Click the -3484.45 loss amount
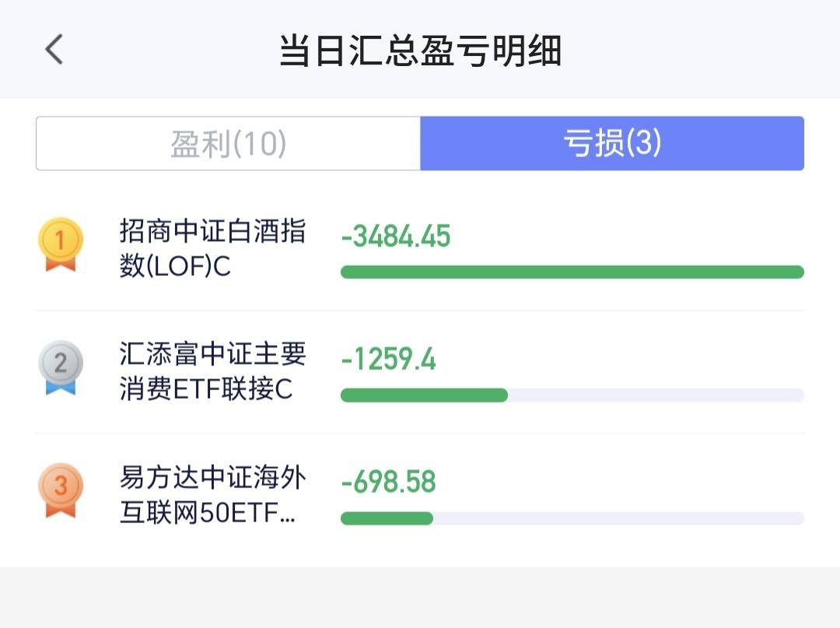Screen dimensions: 840x628 pos(396,236)
